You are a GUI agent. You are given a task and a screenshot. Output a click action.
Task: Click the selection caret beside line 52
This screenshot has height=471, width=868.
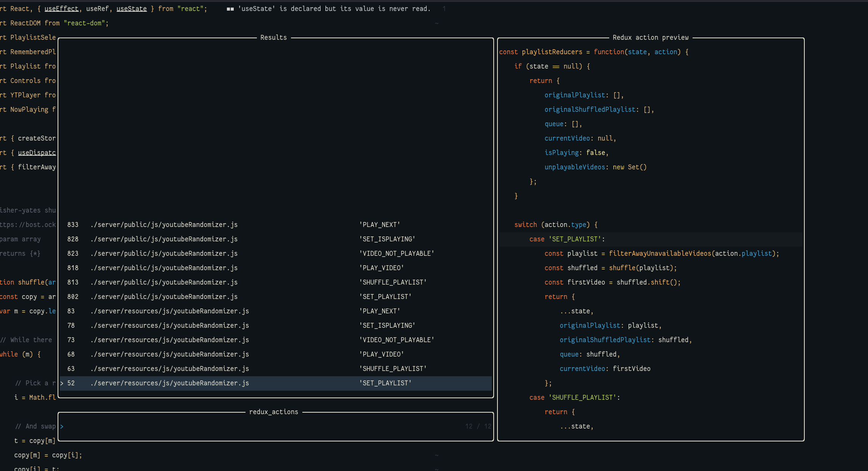[62, 383]
